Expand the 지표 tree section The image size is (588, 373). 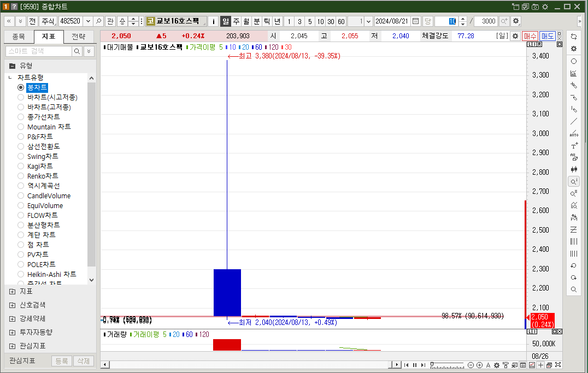[13, 291]
